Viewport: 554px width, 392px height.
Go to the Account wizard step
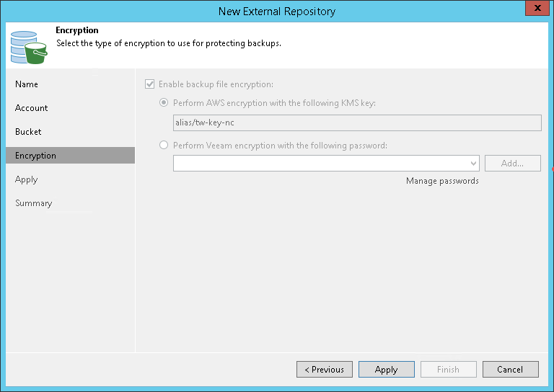click(x=32, y=108)
